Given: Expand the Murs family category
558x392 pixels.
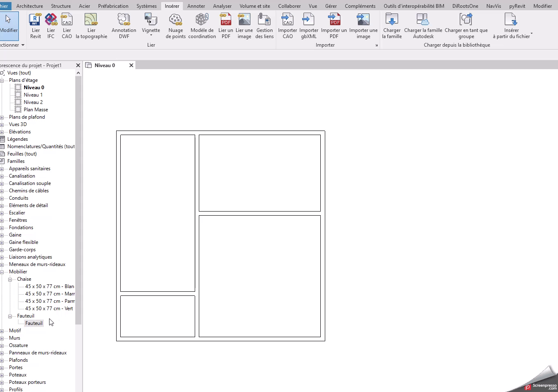Looking at the screenshot, I should (x=2, y=338).
